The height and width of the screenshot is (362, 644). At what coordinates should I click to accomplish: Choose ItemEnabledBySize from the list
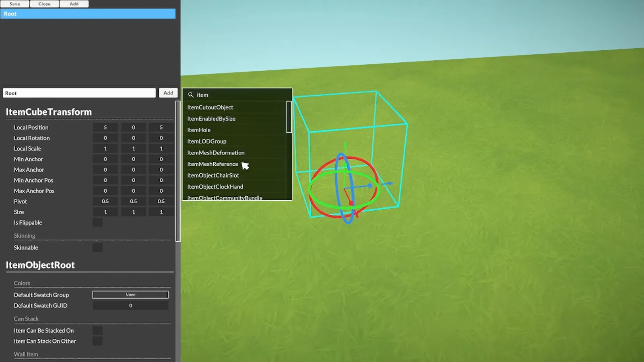211,119
